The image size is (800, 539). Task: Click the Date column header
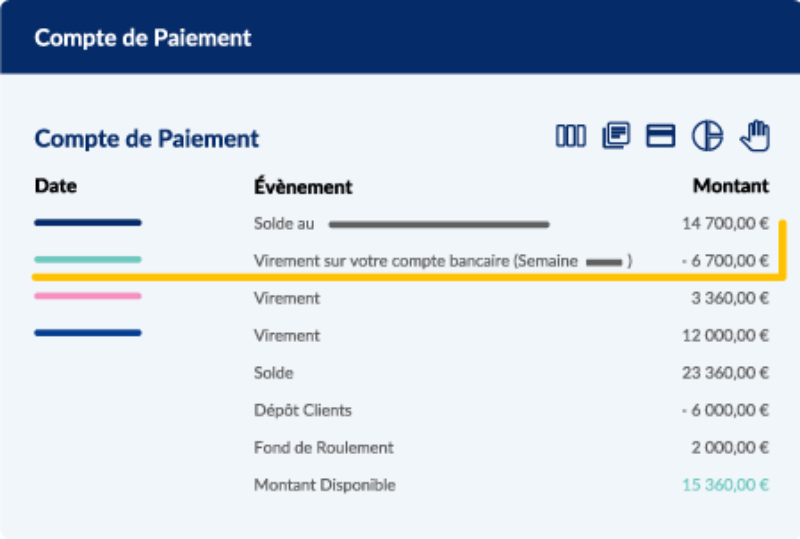[x=55, y=186]
